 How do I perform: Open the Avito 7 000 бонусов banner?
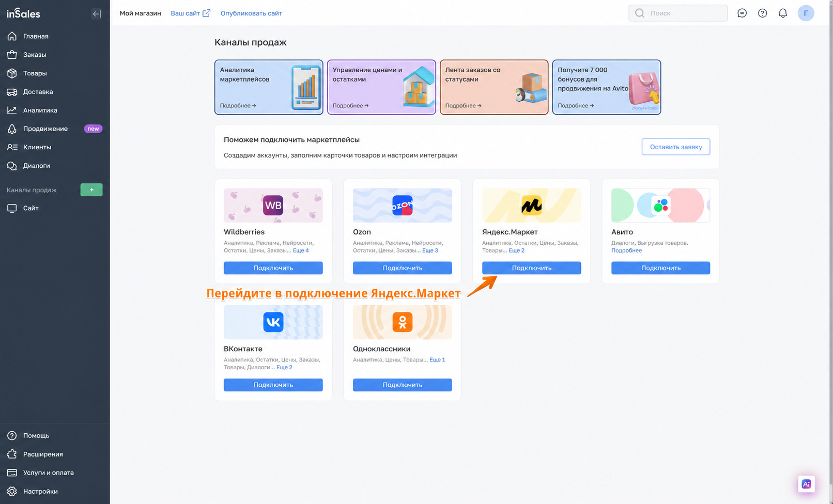(x=607, y=87)
